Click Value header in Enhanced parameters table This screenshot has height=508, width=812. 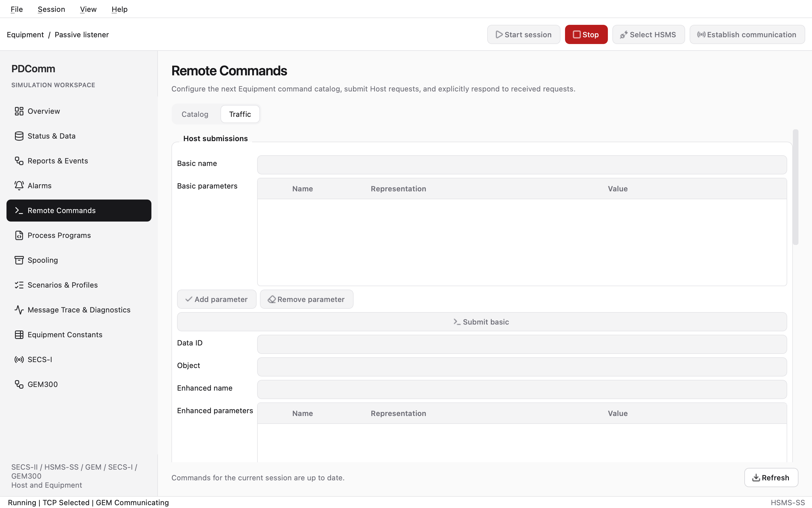[x=618, y=413]
